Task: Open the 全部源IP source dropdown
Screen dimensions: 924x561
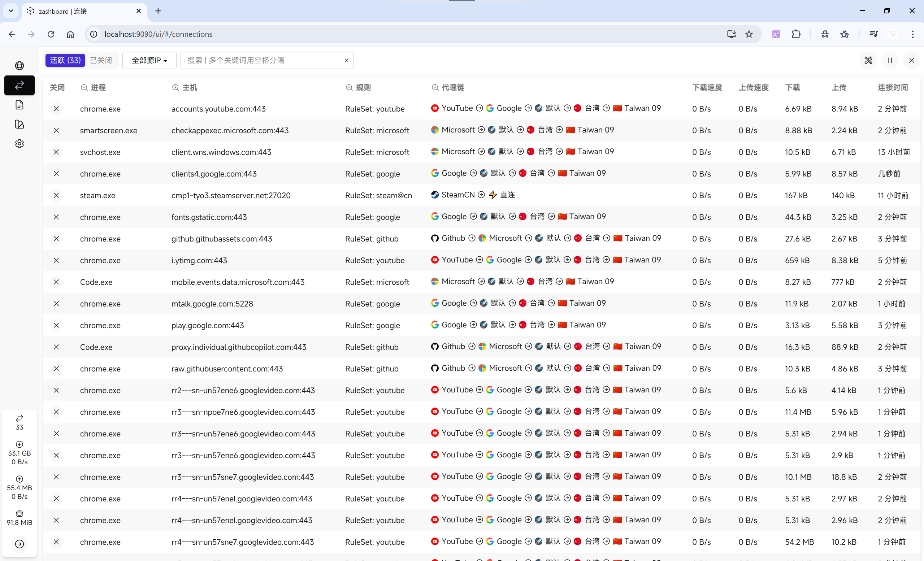Action: coord(149,60)
